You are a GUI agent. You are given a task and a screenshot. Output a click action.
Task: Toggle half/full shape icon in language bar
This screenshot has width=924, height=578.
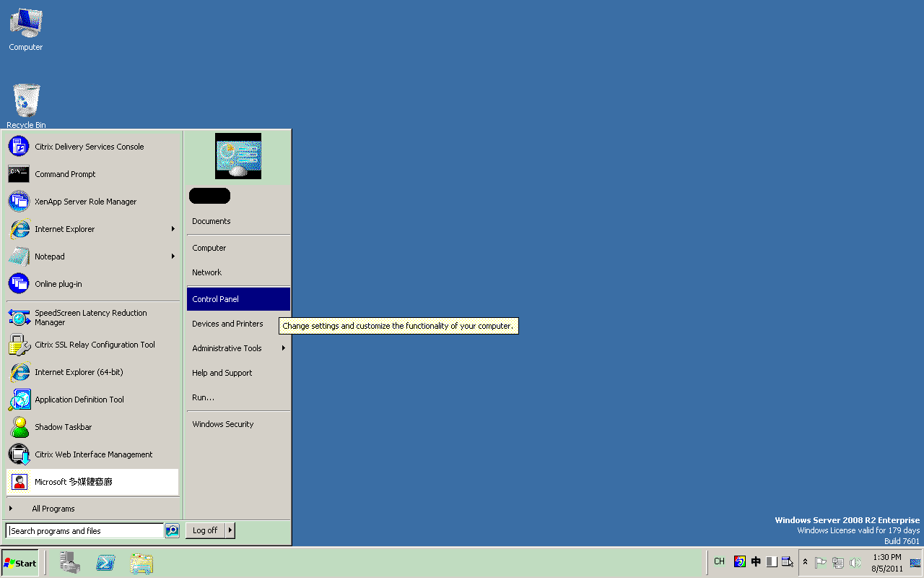pos(772,561)
